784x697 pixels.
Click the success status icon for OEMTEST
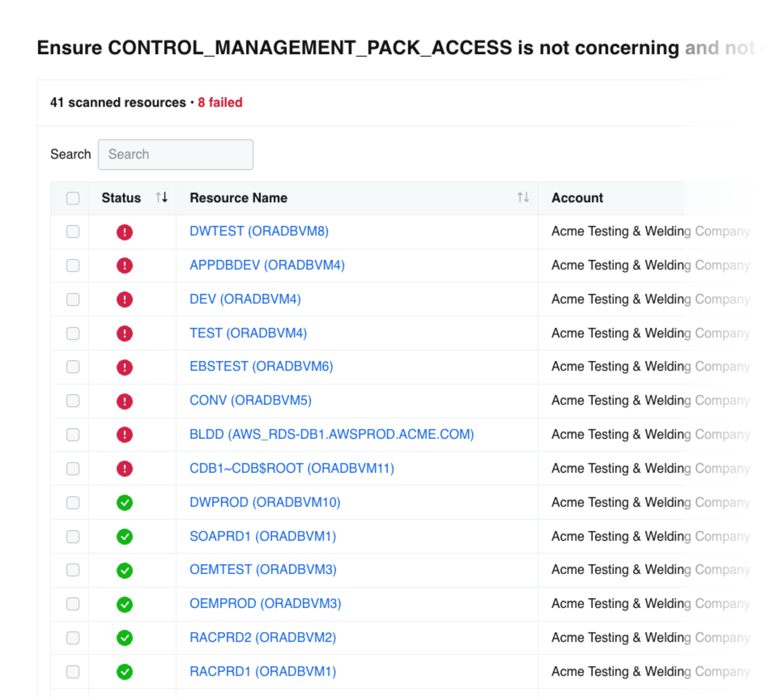[125, 570]
